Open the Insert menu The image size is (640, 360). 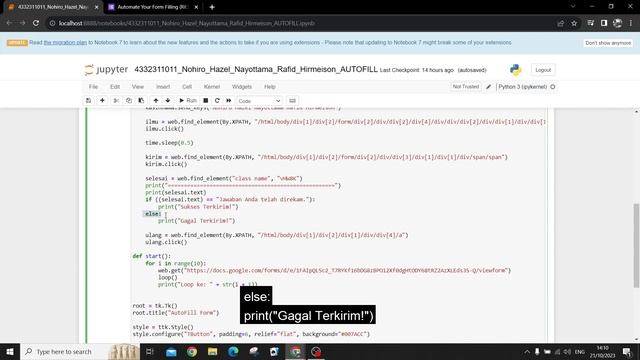pyautogui.click(x=163, y=87)
